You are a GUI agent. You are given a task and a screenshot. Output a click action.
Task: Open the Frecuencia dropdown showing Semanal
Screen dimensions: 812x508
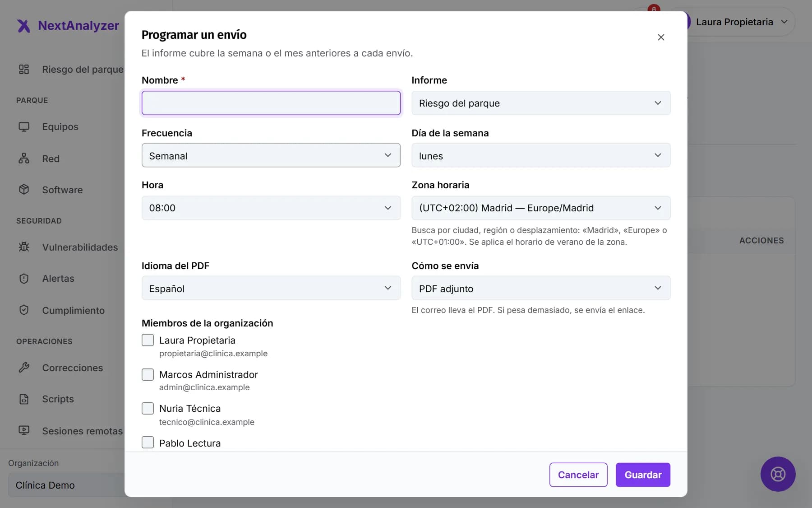271,155
